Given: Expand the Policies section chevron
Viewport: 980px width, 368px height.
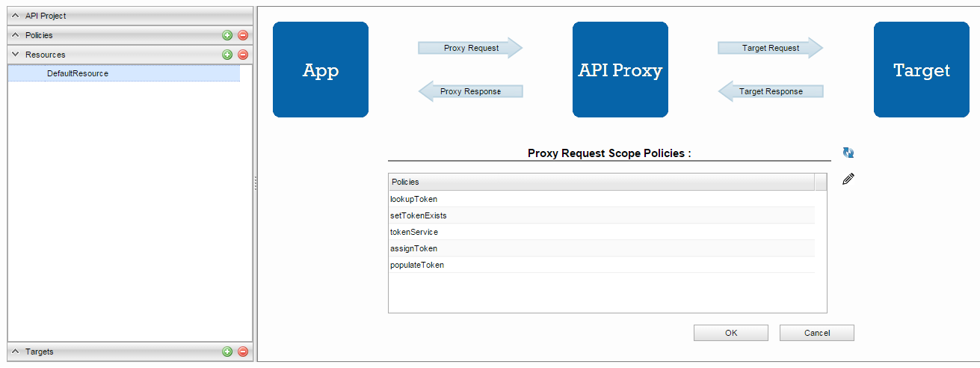Looking at the screenshot, I should [x=15, y=35].
